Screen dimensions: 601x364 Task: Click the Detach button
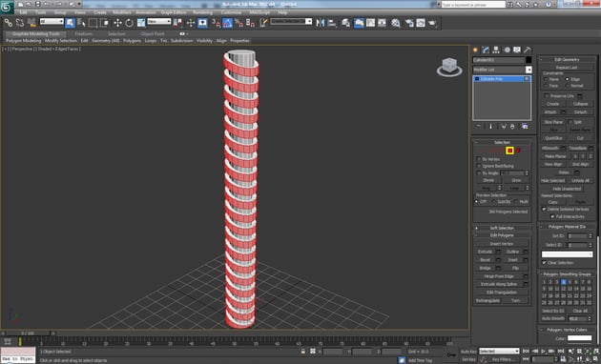[x=580, y=112]
